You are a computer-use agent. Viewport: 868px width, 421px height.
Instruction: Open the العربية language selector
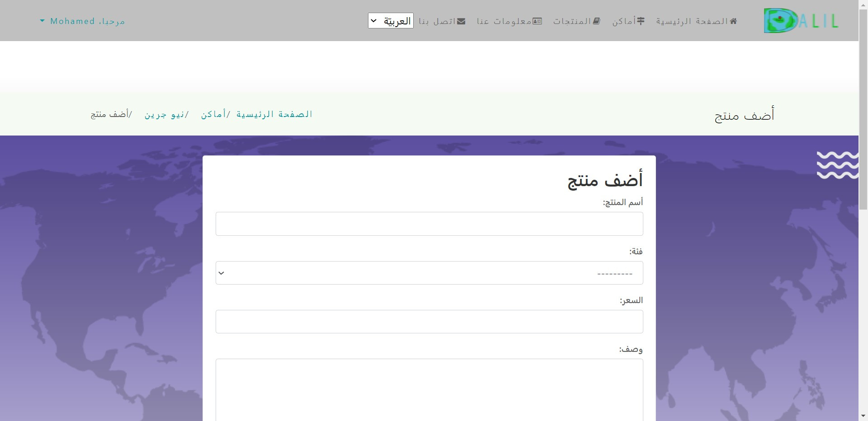[x=390, y=20]
